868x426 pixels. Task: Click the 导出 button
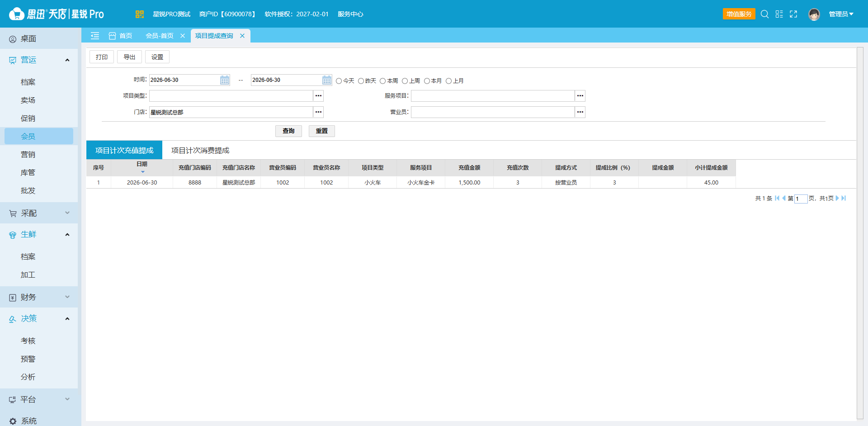[x=129, y=57]
